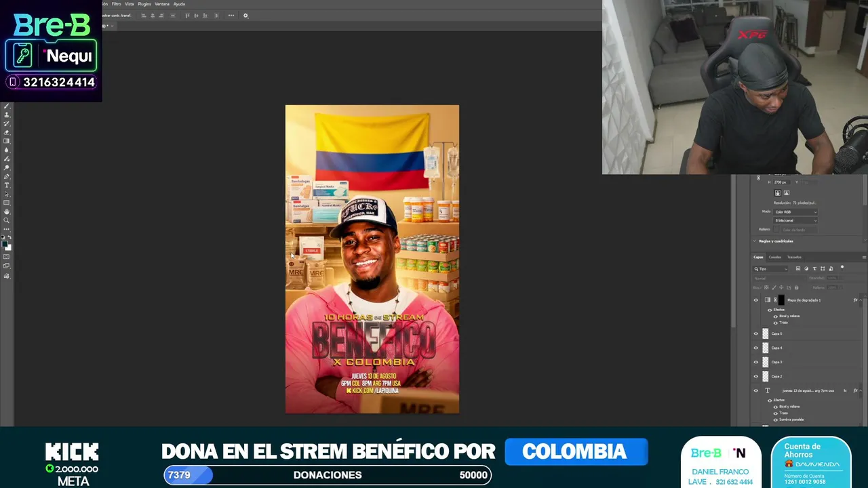Toggle Trazo effect on gradient map layer

coord(775,323)
